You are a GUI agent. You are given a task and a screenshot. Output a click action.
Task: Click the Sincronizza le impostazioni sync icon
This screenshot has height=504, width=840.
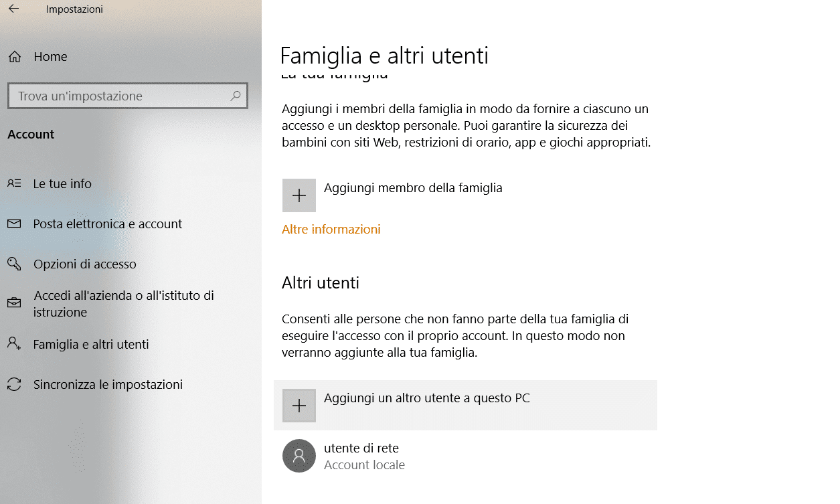click(15, 384)
